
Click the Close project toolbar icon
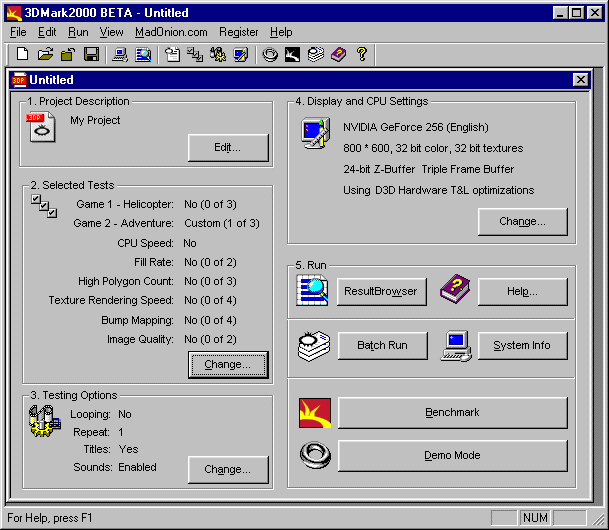click(x=68, y=54)
